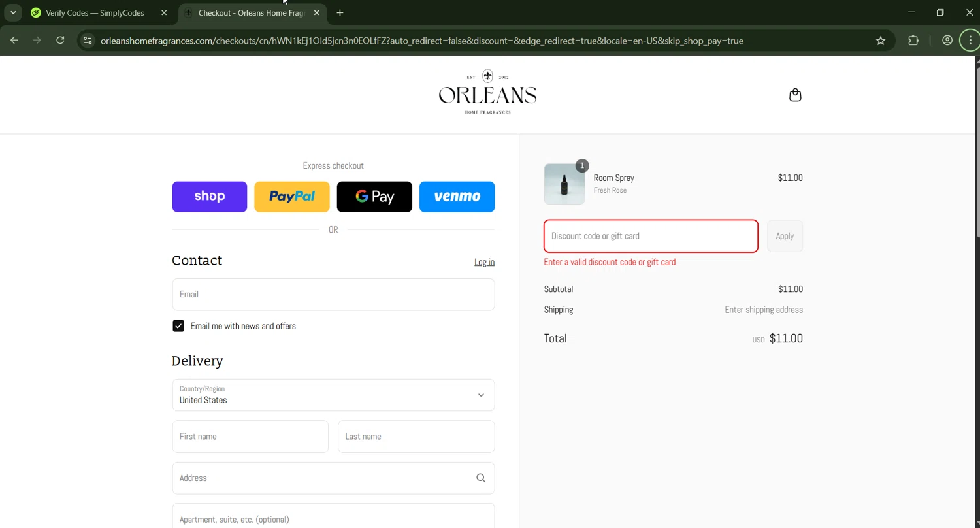The width and height of the screenshot is (980, 528).
Task: Open the Log in link
Action: (484, 262)
